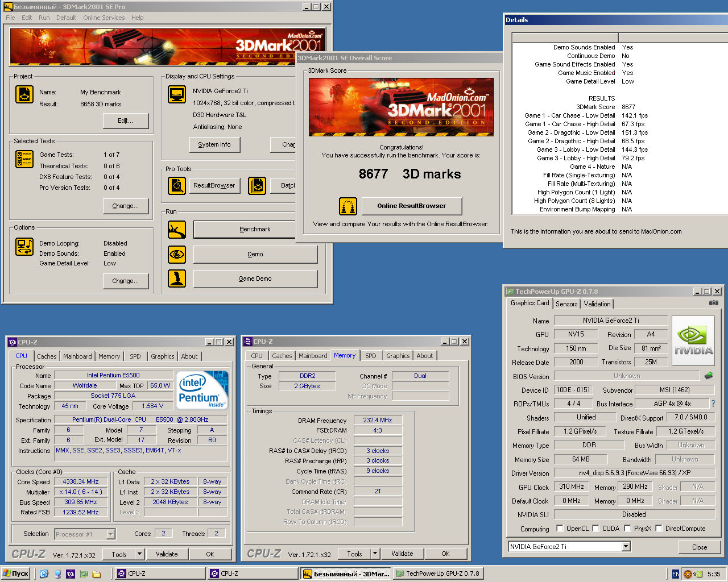Switch to the Validation tab in GPU-Z
The height and width of the screenshot is (582, 728).
(x=597, y=304)
